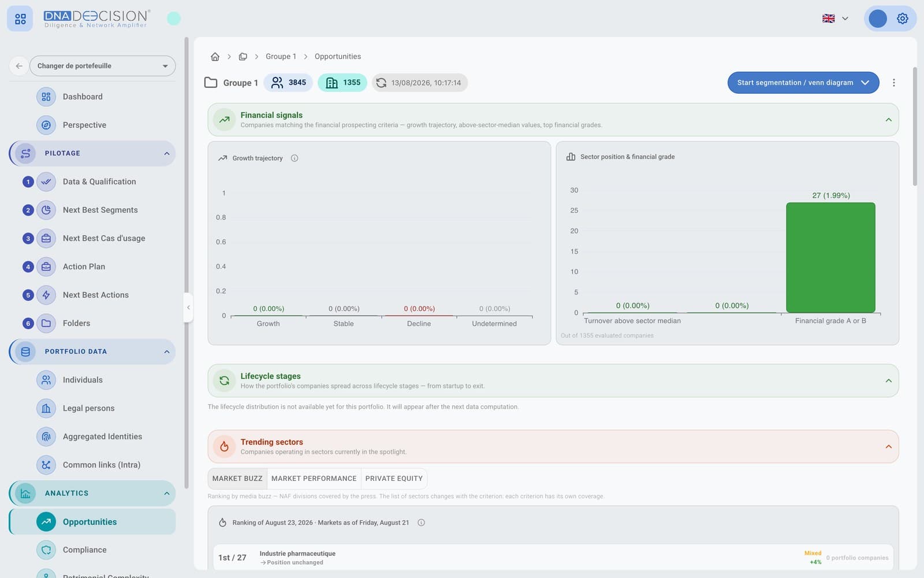Click the Industrie pharmaceutique ranking row
The width and height of the screenshot is (924, 578).
553,557
